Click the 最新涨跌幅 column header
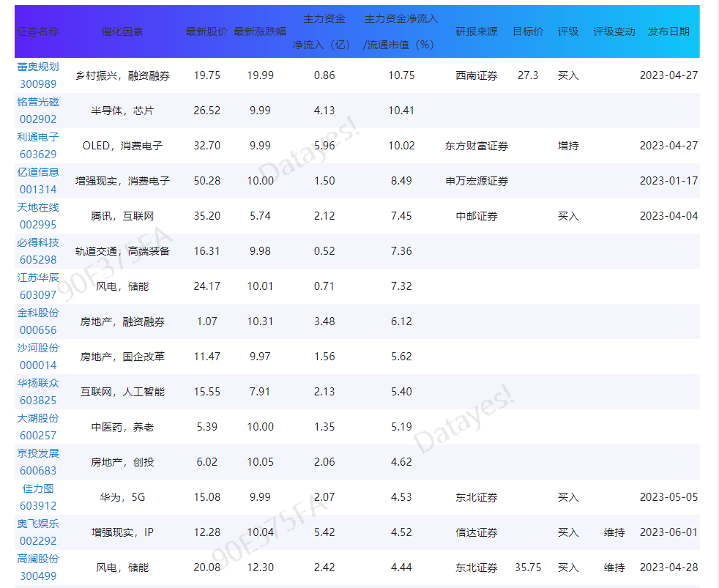The height and width of the screenshot is (588, 719). 260,31
